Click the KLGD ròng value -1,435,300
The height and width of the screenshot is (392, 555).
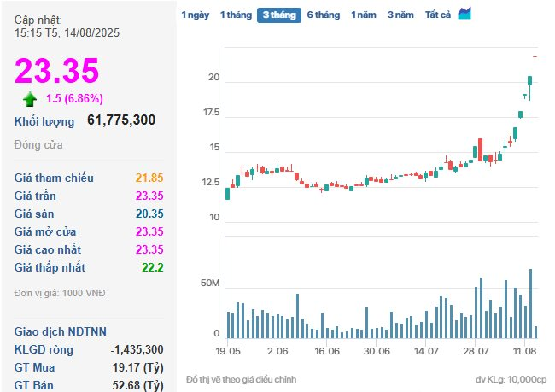pos(137,349)
